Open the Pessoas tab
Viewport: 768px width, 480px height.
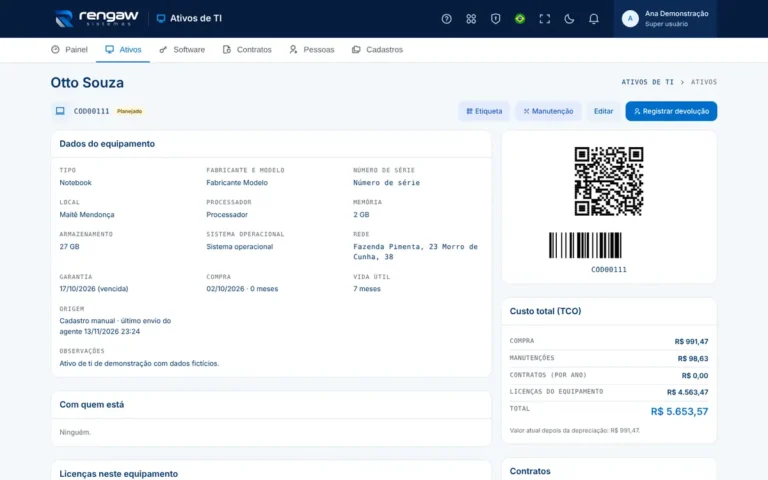312,49
